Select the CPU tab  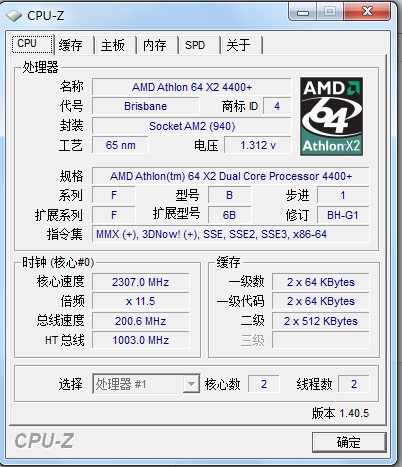[32, 44]
